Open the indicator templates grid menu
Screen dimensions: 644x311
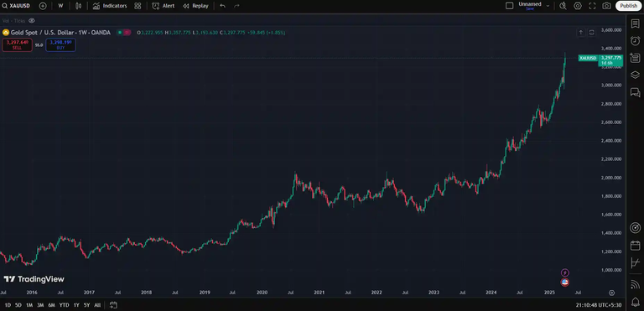(138, 6)
